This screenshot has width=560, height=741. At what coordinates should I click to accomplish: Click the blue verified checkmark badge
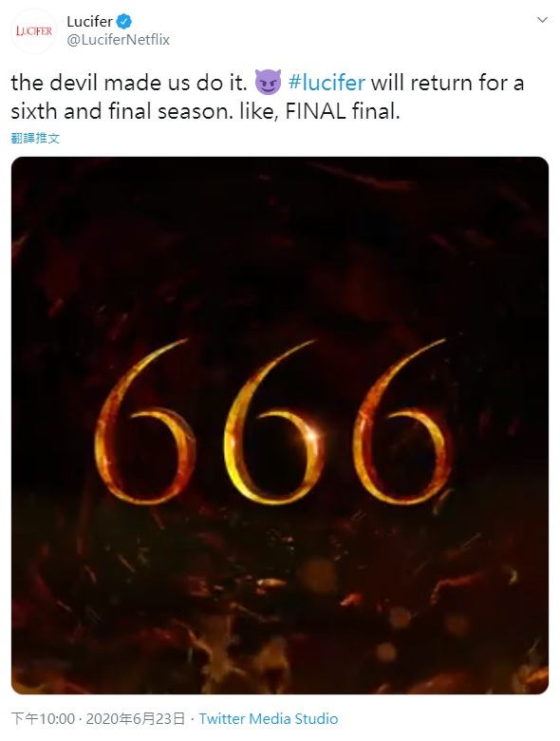coord(124,21)
